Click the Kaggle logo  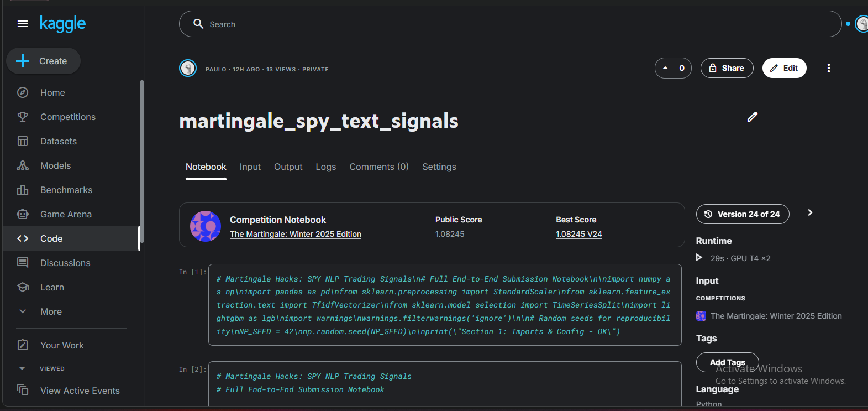(x=62, y=24)
